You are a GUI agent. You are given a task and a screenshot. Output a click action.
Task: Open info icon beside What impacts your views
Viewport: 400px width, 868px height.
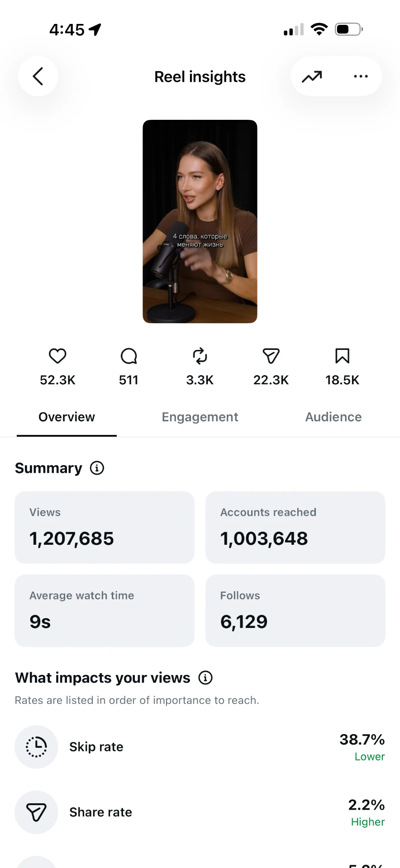click(205, 678)
